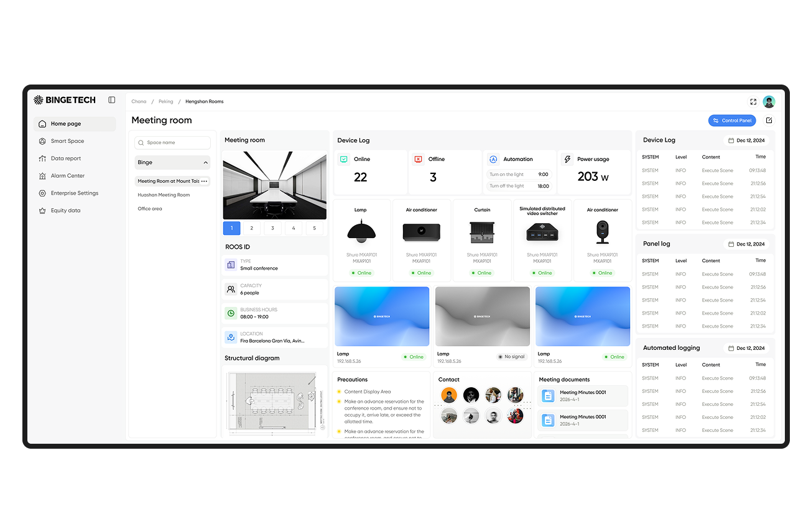Click the red-toned contact avatar
Image resolution: width=811 pixels, height=532 pixels.
tap(515, 416)
